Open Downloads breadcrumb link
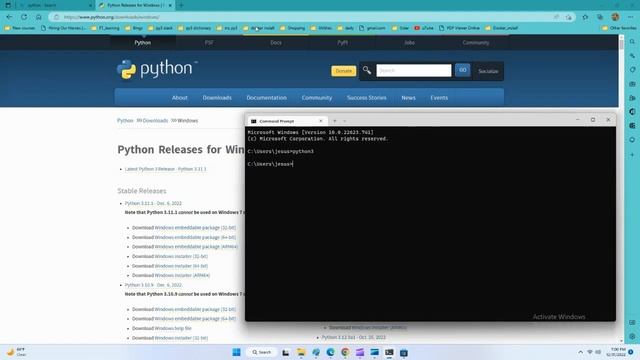640x360 pixels. (155, 120)
